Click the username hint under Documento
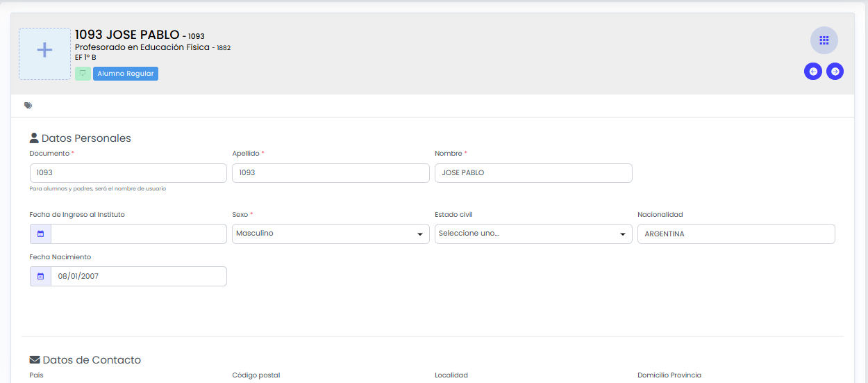Screen dimensions: 868x383 98,188
